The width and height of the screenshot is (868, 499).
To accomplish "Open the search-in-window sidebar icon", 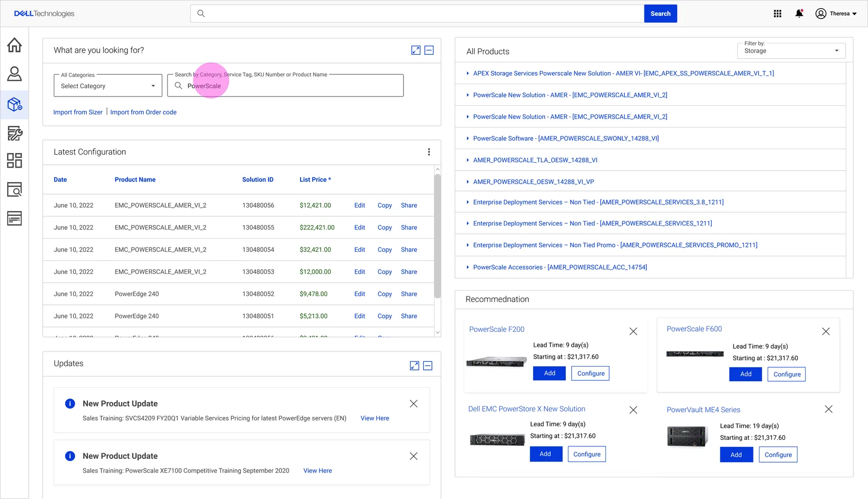I will pyautogui.click(x=15, y=189).
